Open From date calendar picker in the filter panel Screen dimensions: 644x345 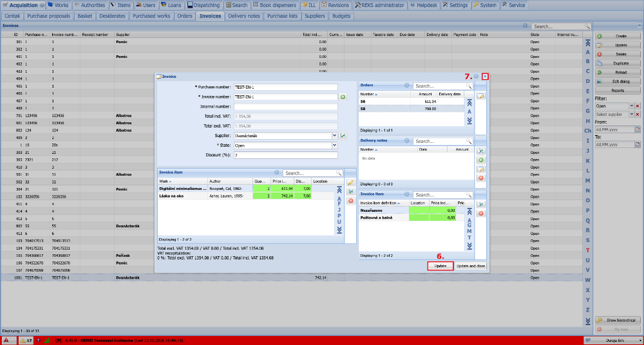click(638, 129)
